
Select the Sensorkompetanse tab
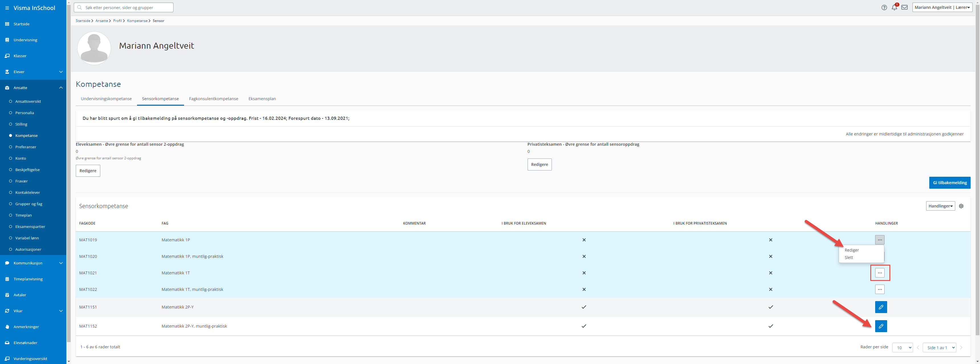click(x=160, y=99)
